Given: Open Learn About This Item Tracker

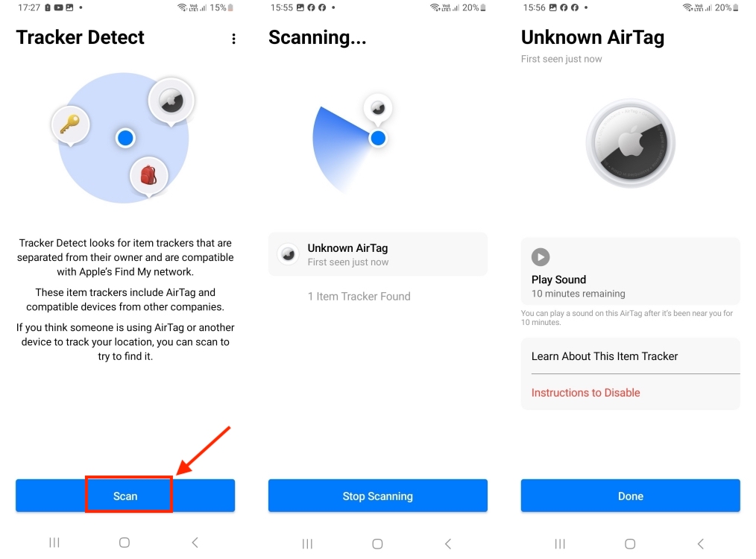Looking at the screenshot, I should [604, 356].
